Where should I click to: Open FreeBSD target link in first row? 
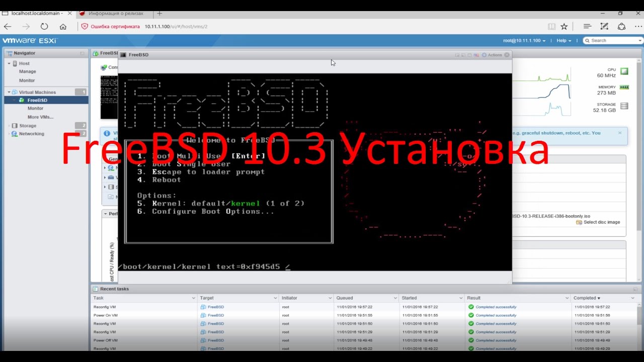[x=215, y=307]
